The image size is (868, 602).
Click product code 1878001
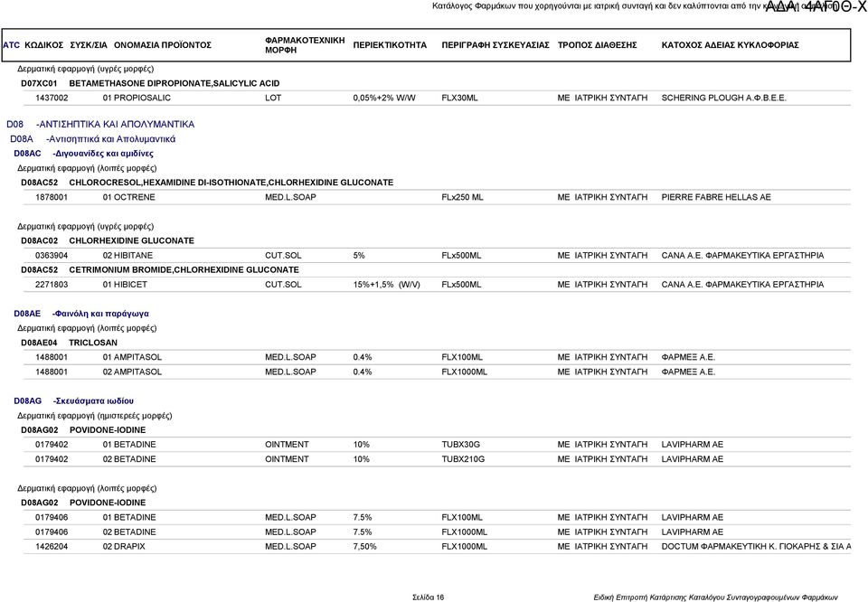[52, 197]
